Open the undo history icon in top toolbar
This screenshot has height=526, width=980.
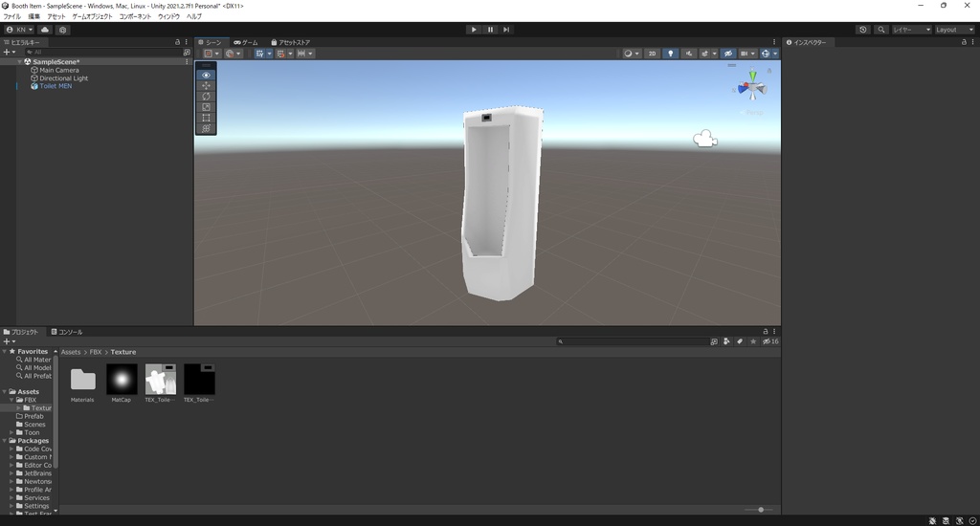[863, 30]
